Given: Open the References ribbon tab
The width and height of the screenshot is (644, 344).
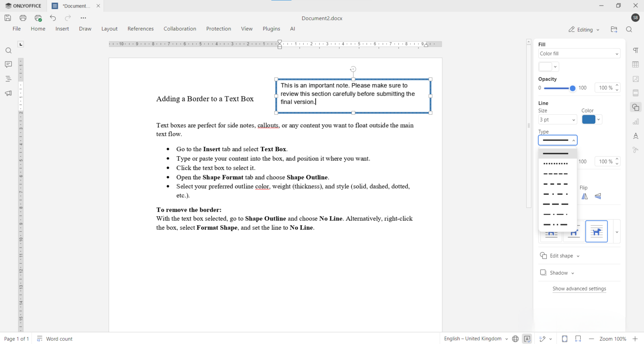Looking at the screenshot, I should click(140, 28).
